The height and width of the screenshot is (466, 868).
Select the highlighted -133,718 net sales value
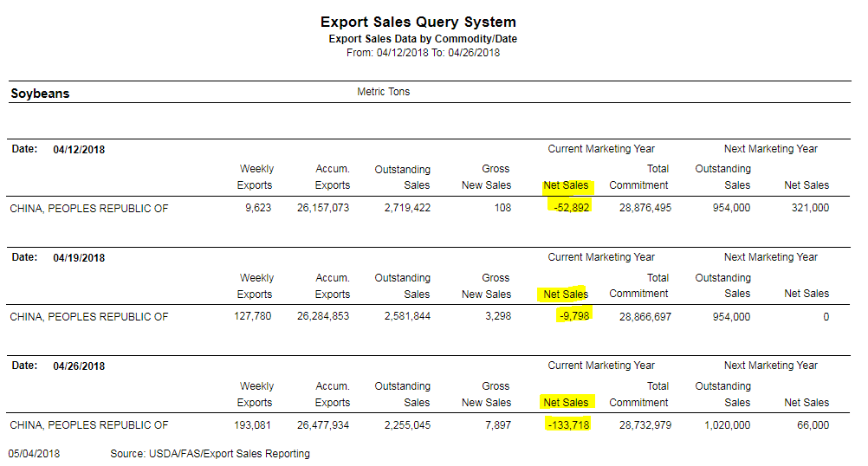pos(567,425)
